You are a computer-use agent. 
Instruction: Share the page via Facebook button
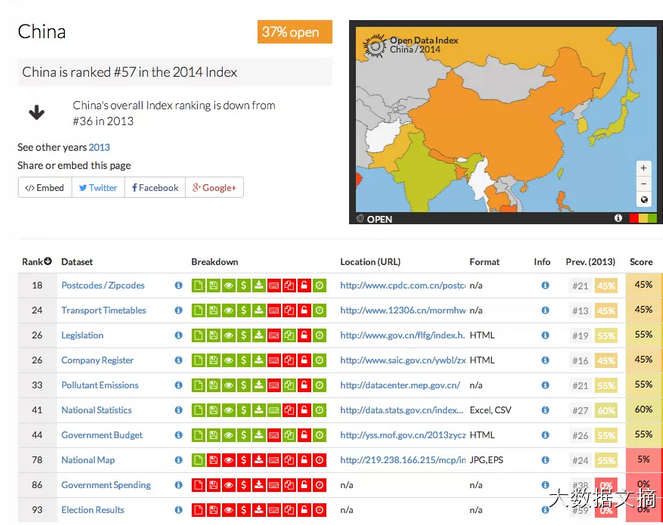click(153, 188)
